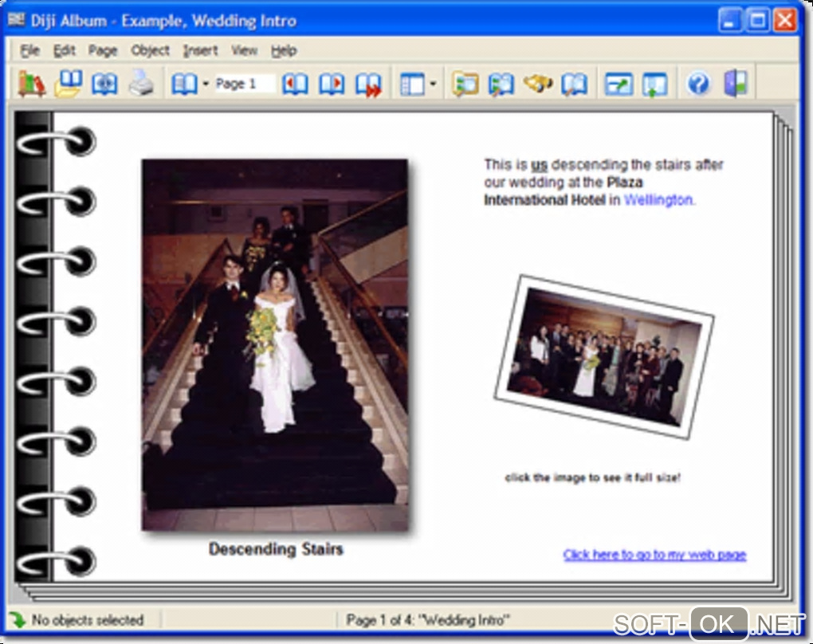The width and height of the screenshot is (813, 644).
Task: Click the blue question mark help icon
Action: (698, 84)
